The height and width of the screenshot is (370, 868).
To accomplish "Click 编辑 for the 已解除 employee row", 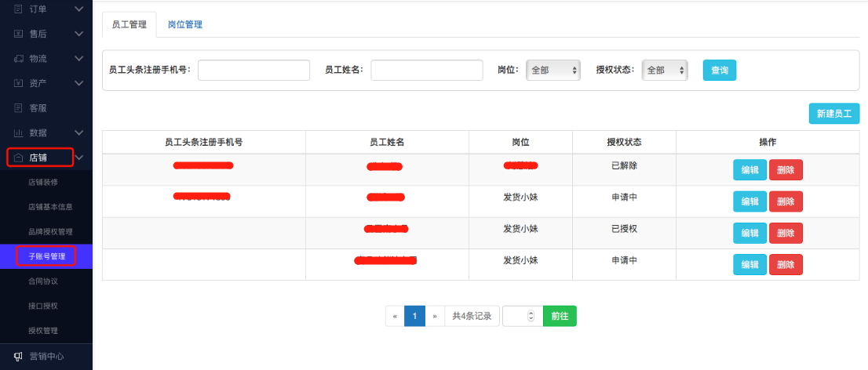I will pos(749,170).
